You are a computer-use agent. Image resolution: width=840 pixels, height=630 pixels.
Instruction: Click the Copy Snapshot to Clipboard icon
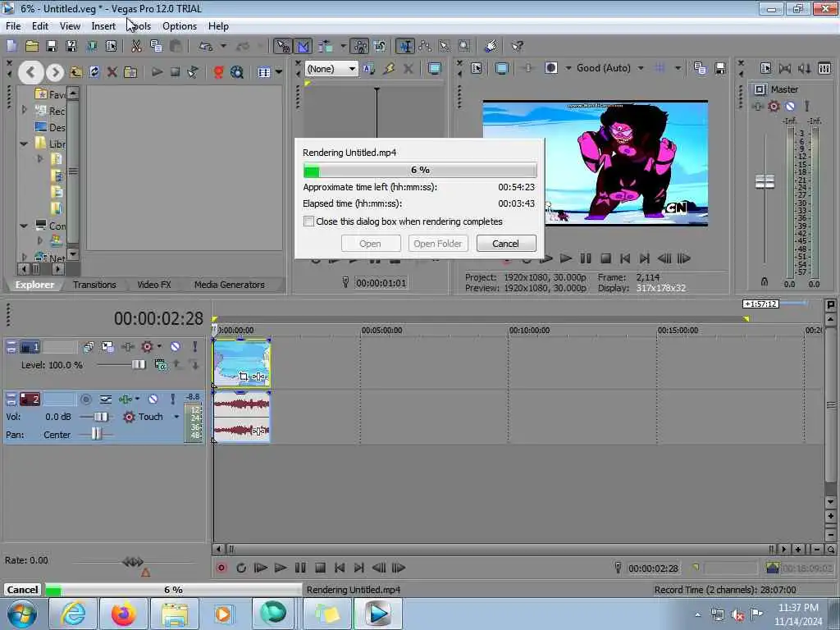[701, 68]
